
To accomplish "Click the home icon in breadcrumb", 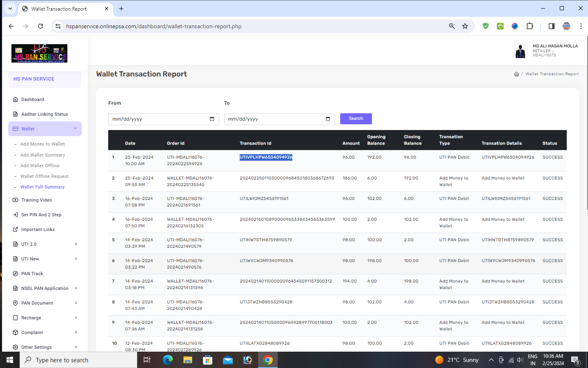I will click(x=516, y=74).
